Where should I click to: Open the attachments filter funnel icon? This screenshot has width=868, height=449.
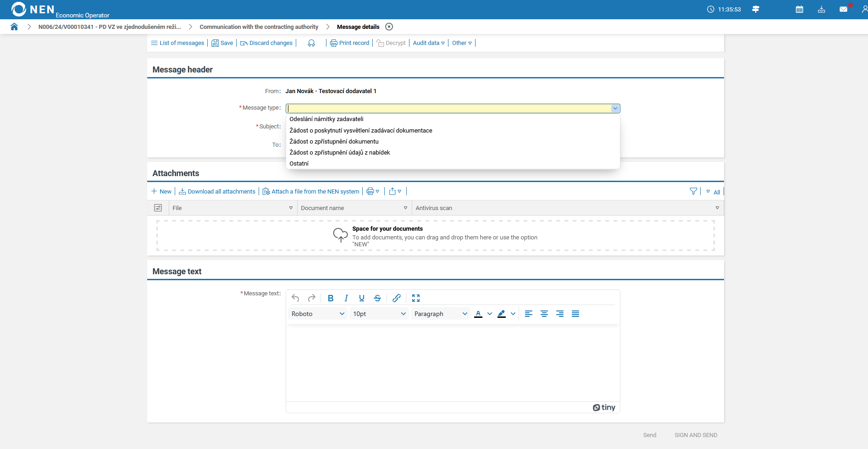coord(693,191)
